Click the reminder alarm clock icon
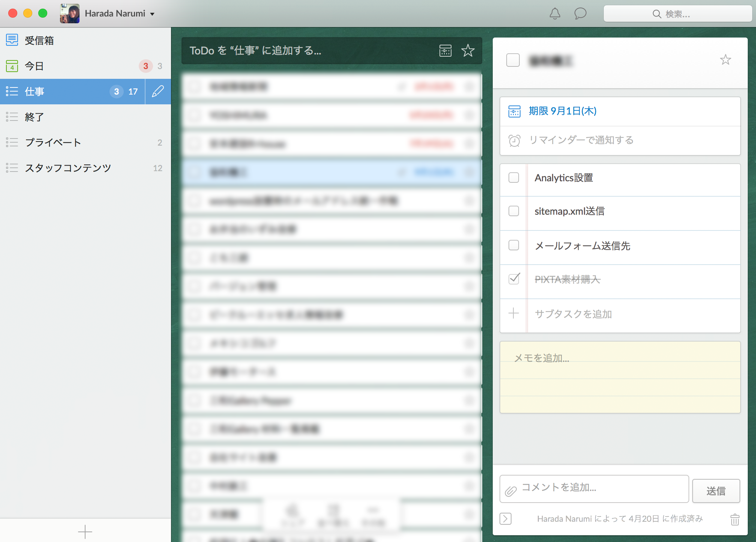 (x=514, y=140)
